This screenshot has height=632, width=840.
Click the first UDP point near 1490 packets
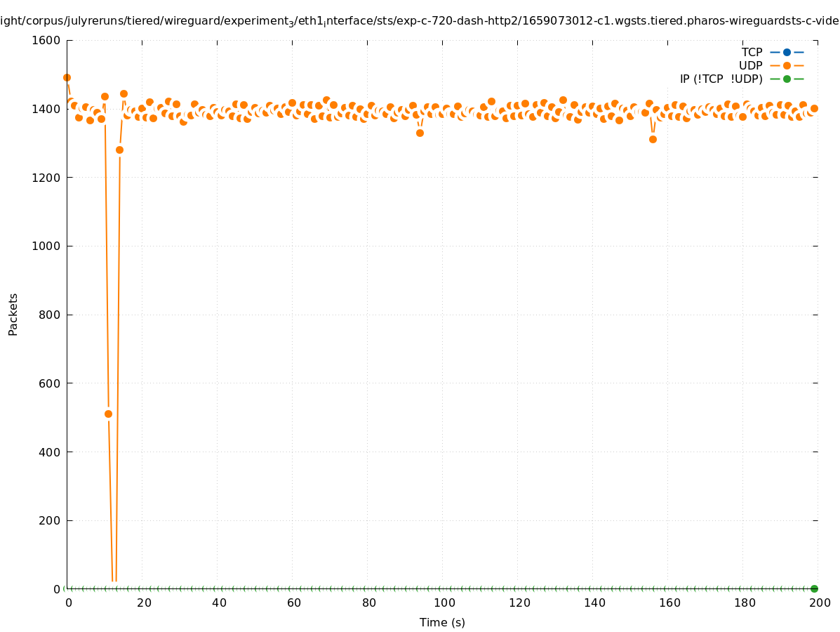(x=67, y=77)
